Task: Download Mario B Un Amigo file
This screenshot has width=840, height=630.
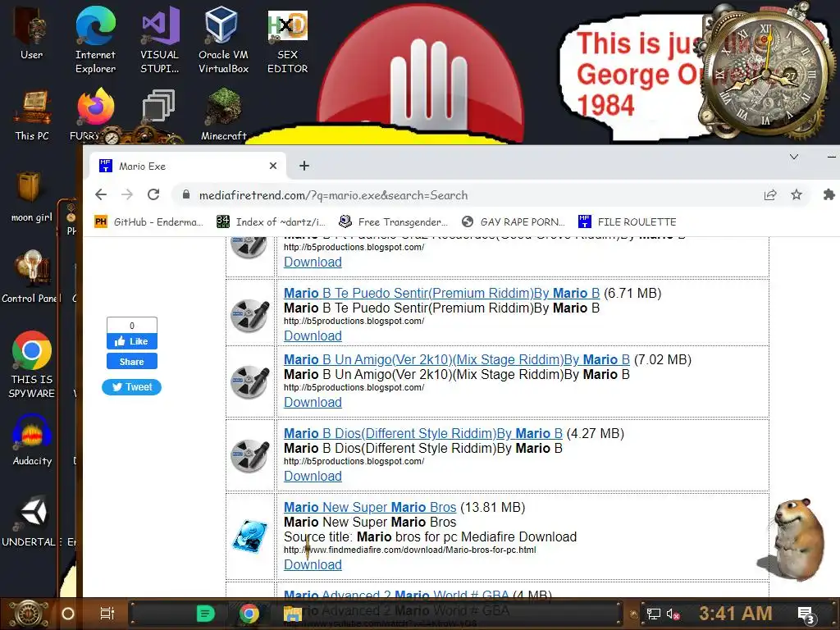Action: tap(313, 402)
